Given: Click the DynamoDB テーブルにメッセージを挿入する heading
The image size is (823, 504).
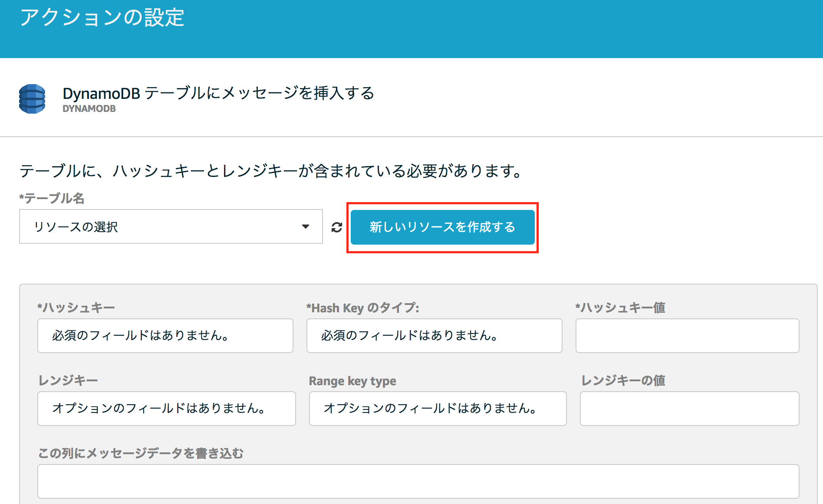Looking at the screenshot, I should 218,93.
